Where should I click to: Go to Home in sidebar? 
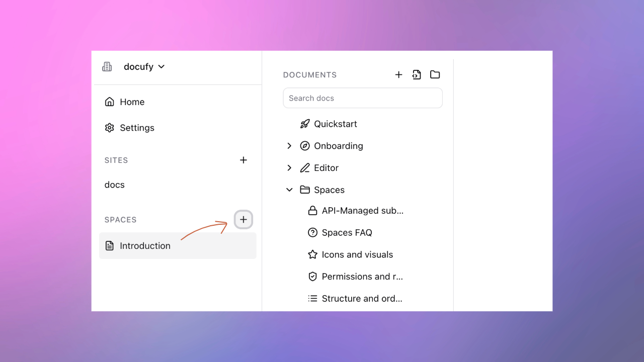pyautogui.click(x=132, y=102)
